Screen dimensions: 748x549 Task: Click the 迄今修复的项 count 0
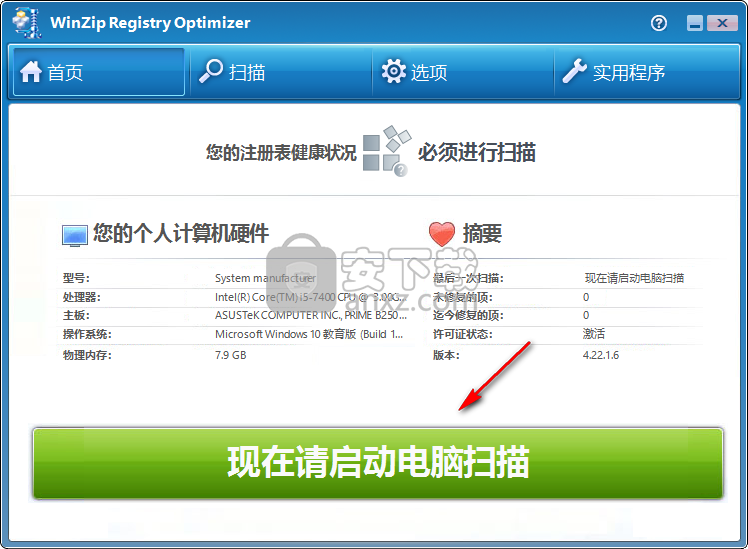[x=586, y=315]
